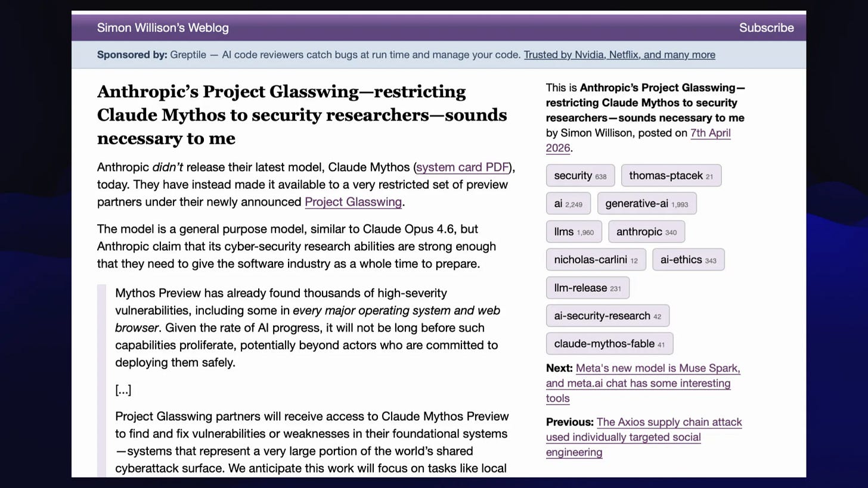Open previous post about Axios supply chain attack

(644, 437)
